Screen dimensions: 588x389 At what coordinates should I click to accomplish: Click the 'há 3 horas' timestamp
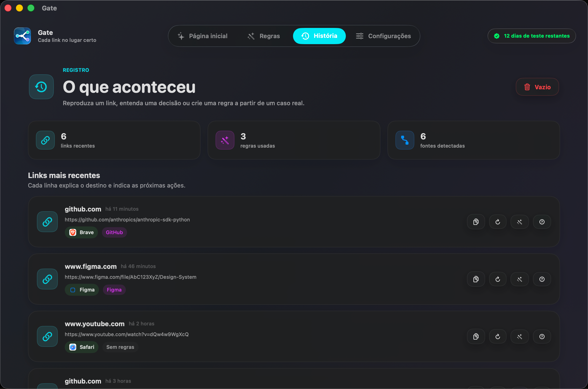118,381
